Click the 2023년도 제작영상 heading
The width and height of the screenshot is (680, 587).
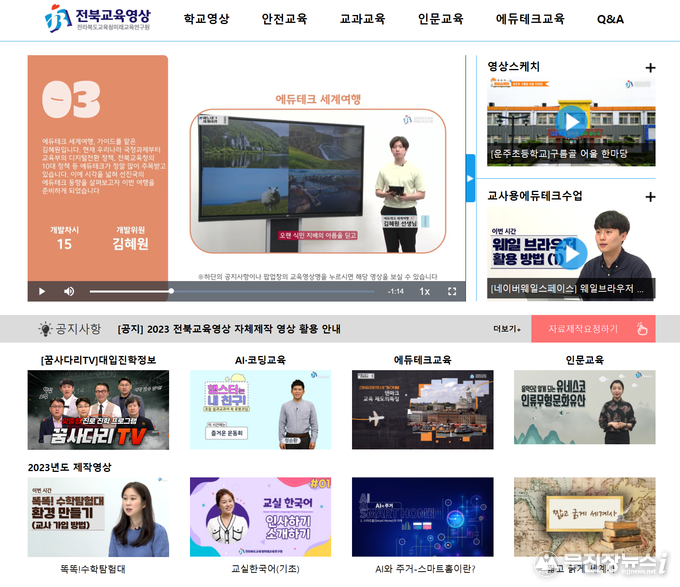(x=69, y=467)
